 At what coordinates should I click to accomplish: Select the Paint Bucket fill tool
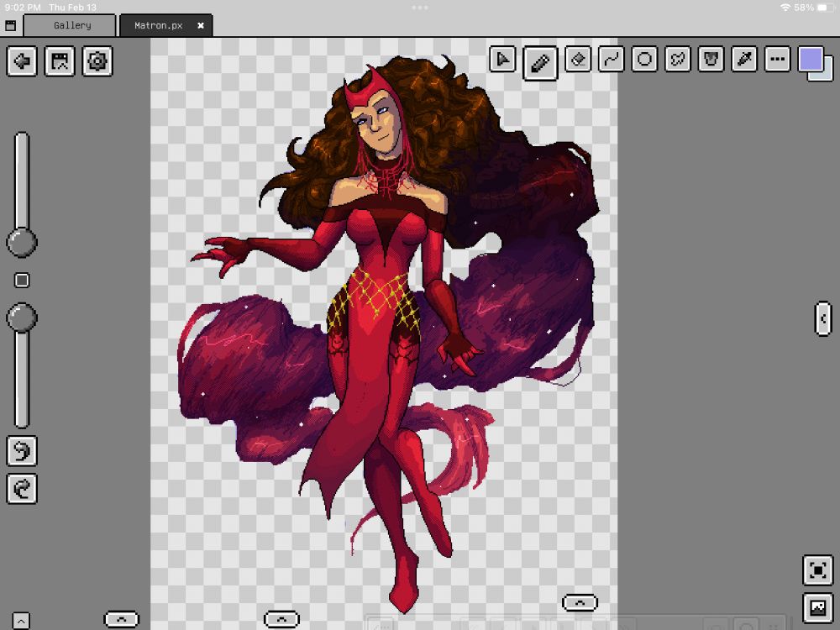pos(711,60)
